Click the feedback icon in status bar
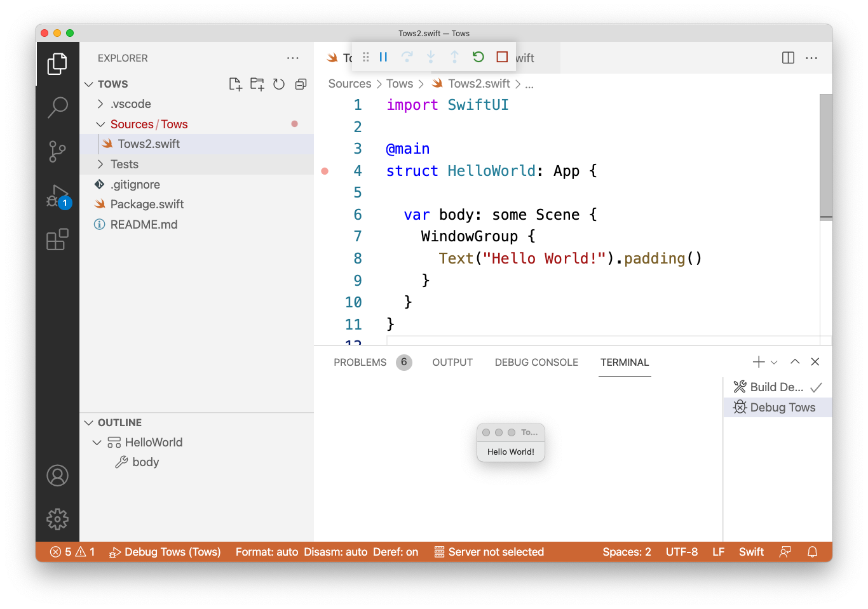This screenshot has height=609, width=868. 785,552
